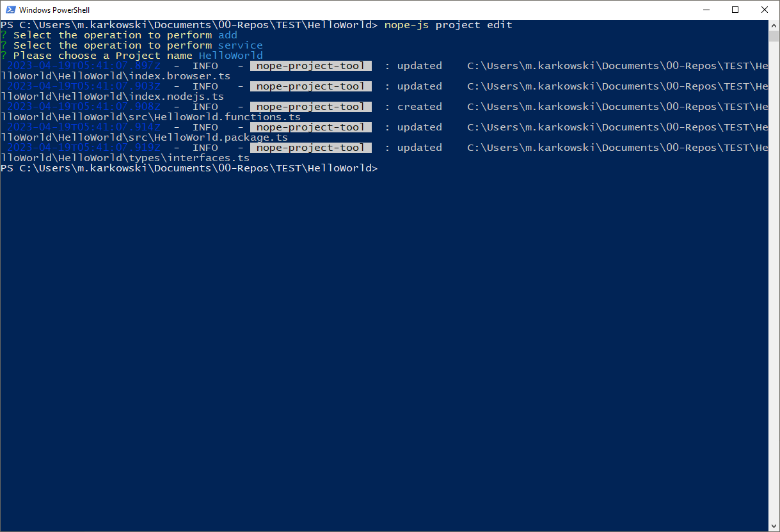
Task: Click timestamp 2023-04-19T05:41:07.897Z
Action: pyautogui.click(x=84, y=66)
